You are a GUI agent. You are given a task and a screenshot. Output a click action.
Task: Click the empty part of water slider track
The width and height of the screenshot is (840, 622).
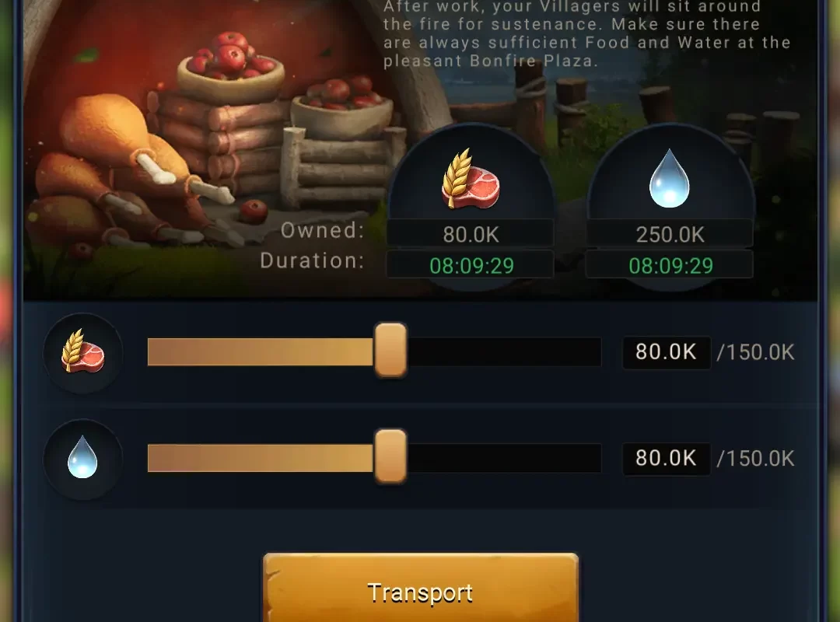503,458
